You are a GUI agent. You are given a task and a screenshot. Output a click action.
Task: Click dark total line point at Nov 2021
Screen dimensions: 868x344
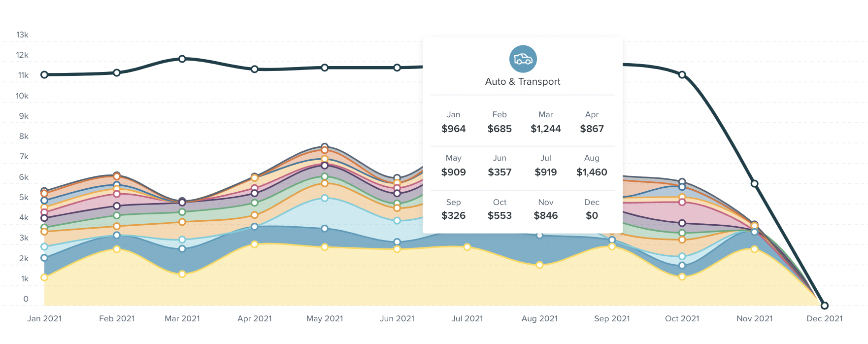click(754, 183)
